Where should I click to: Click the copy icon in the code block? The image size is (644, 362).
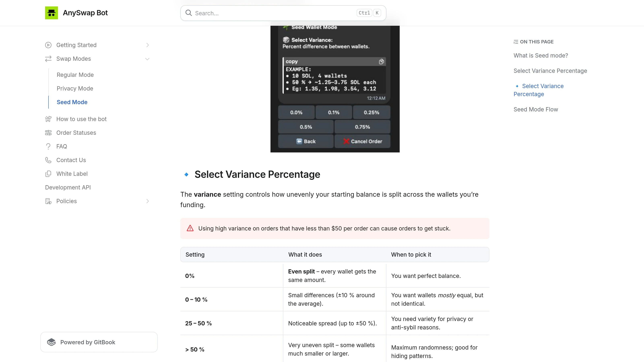381,62
